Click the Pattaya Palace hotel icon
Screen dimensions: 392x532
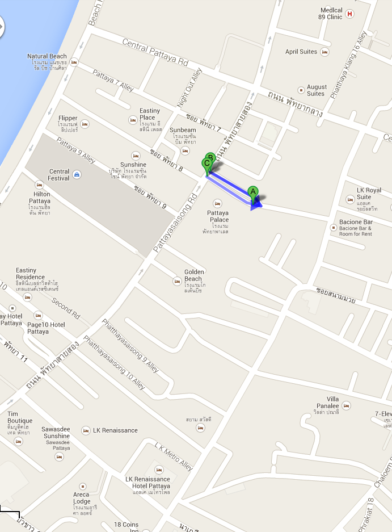[x=217, y=204]
